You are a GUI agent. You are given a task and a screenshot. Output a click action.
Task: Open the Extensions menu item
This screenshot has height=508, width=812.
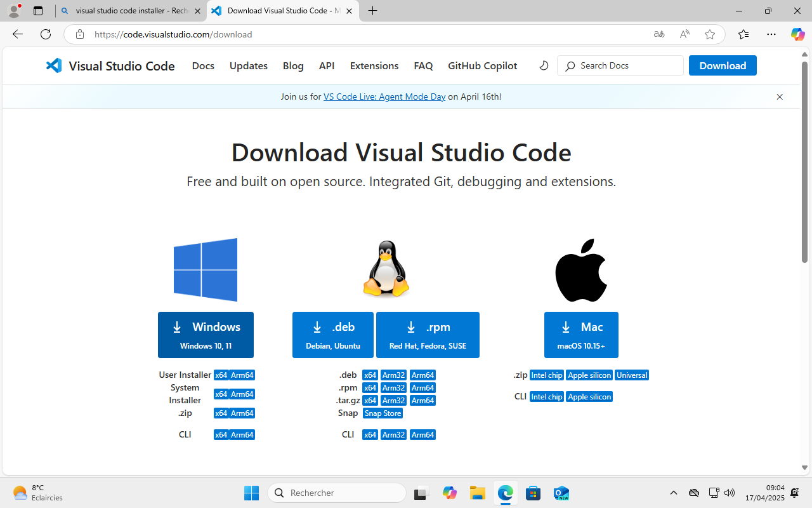[374, 65]
